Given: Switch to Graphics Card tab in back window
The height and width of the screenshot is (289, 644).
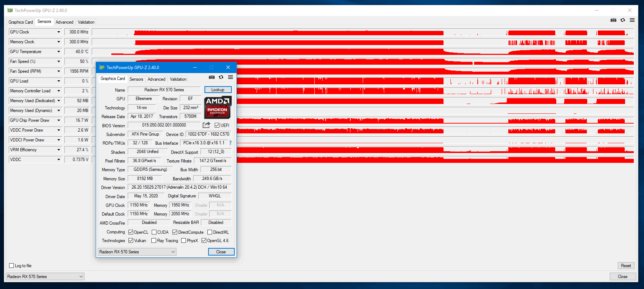Looking at the screenshot, I should coord(21,22).
